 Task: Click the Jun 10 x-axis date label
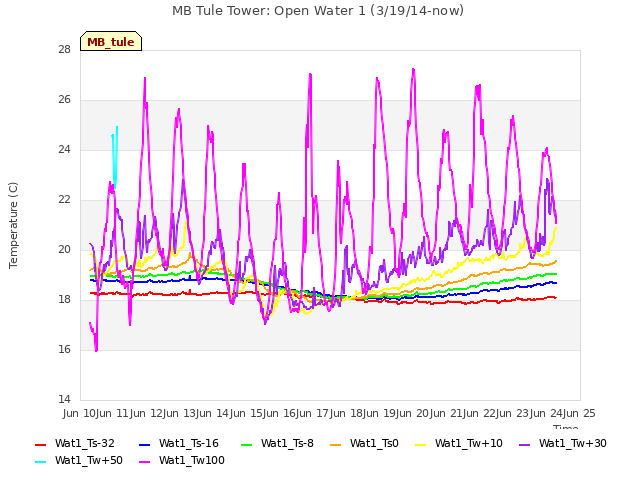80,413
